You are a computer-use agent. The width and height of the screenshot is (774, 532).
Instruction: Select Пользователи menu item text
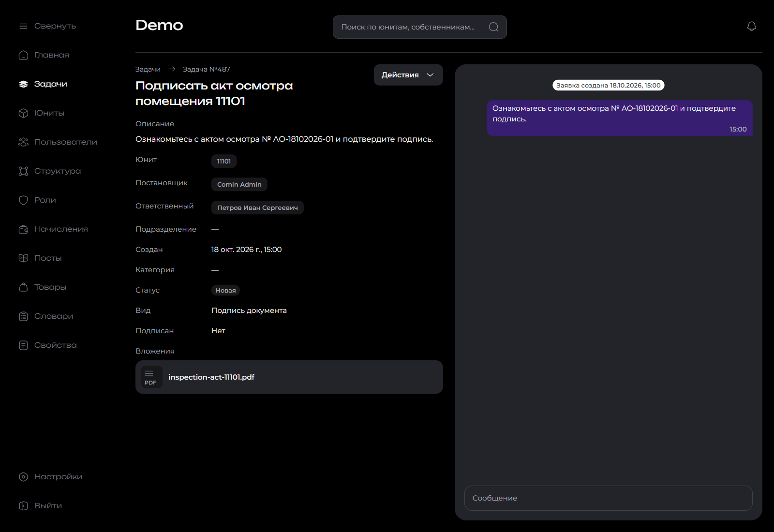[66, 142]
